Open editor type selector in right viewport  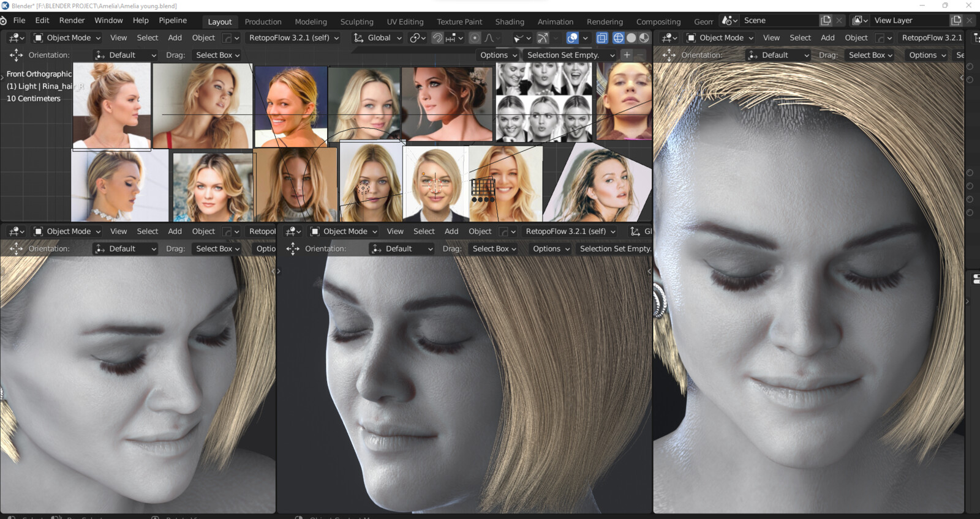[669, 37]
